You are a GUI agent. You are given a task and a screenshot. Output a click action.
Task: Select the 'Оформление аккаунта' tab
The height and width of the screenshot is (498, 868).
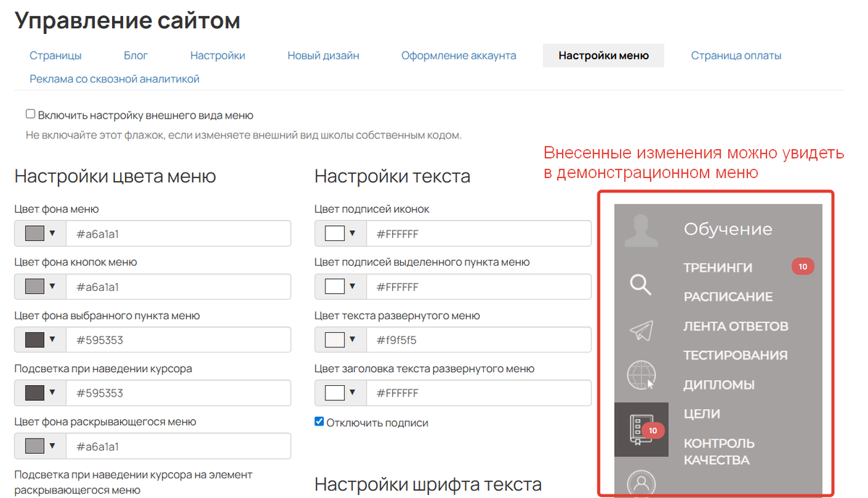point(459,55)
